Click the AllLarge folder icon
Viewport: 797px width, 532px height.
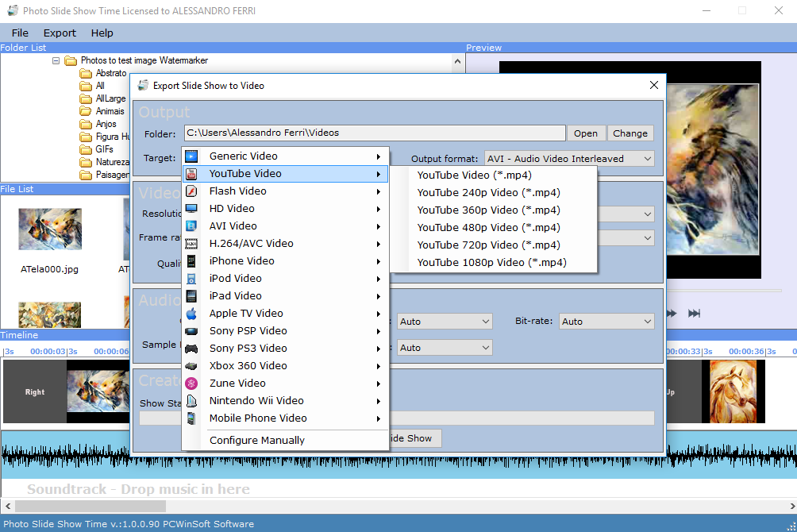pyautogui.click(x=86, y=98)
